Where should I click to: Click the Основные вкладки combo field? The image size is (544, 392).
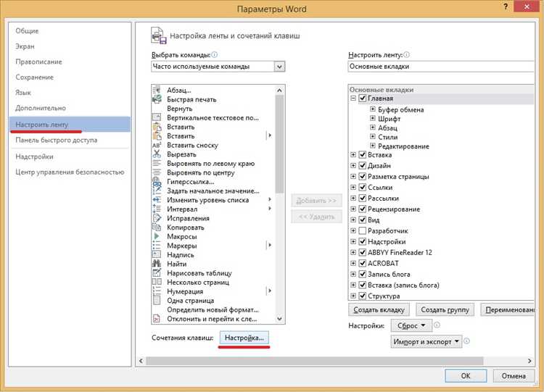[440, 66]
